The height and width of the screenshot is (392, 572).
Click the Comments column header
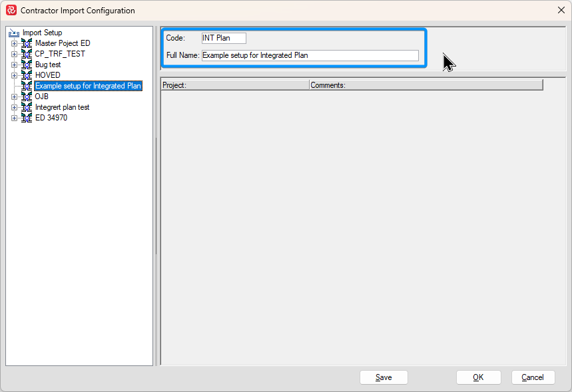[426, 85]
